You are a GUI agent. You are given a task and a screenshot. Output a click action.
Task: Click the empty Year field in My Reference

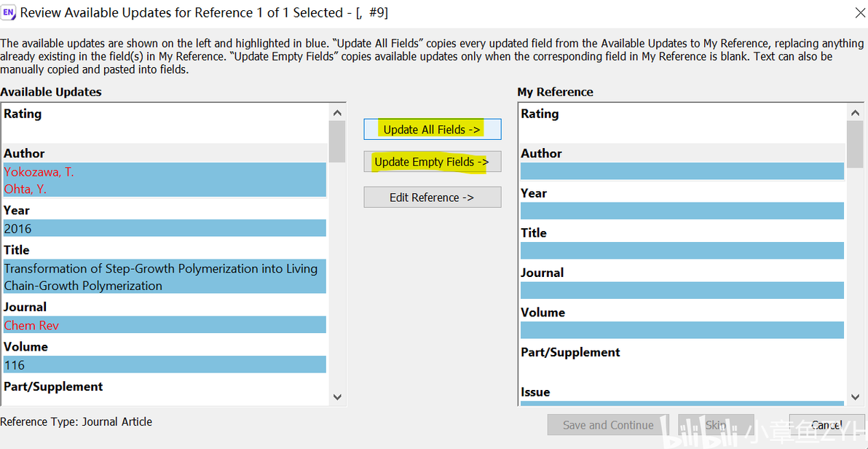682,211
